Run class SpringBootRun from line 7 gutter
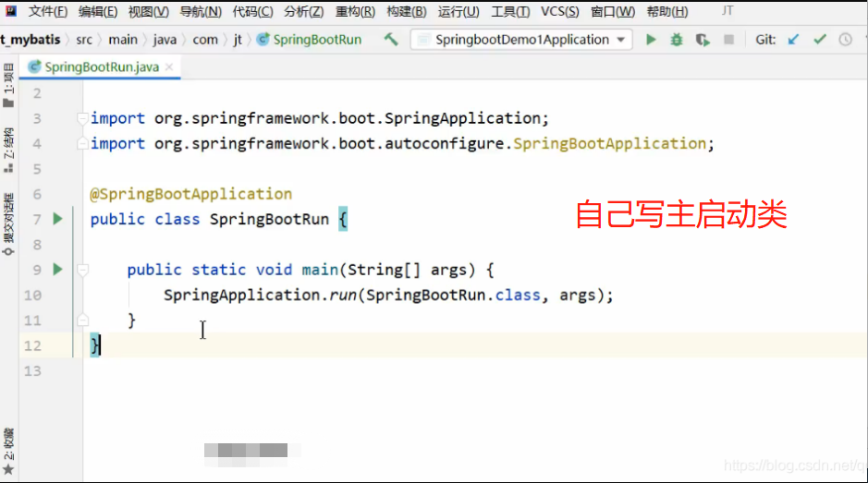 57,219
